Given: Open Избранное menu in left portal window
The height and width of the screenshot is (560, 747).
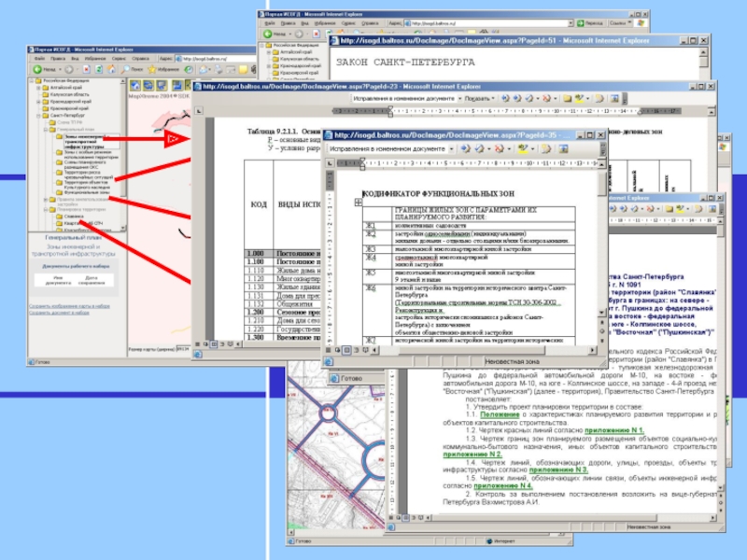Looking at the screenshot, I should pyautogui.click(x=95, y=59).
